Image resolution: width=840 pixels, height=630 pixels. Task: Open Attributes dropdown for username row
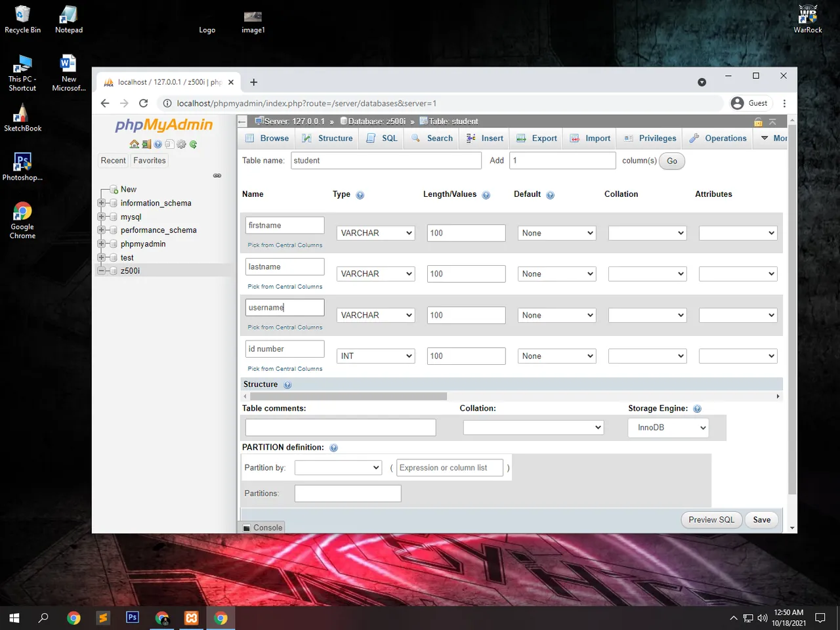coord(738,315)
